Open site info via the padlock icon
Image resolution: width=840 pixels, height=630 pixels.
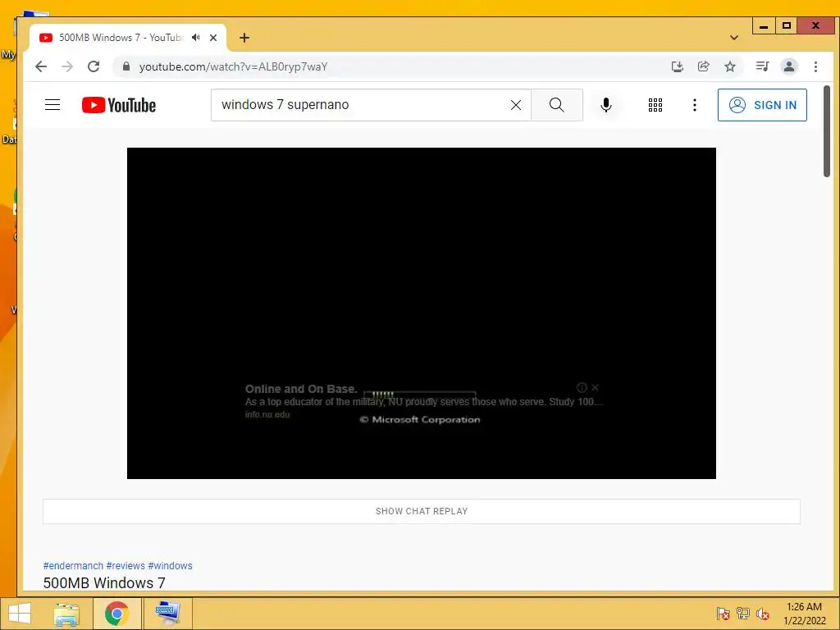(126, 66)
